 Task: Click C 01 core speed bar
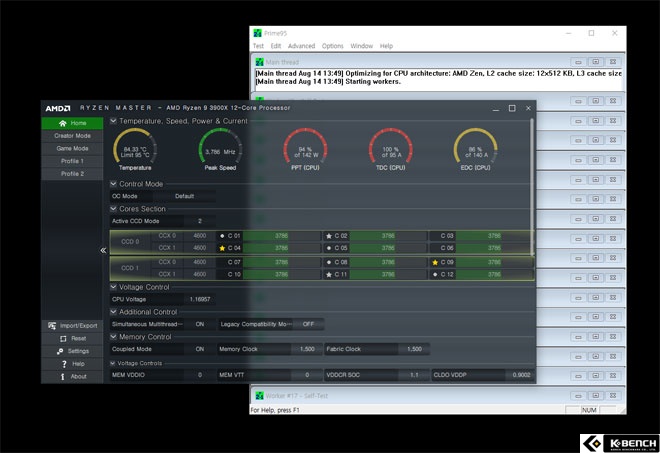tap(282, 236)
